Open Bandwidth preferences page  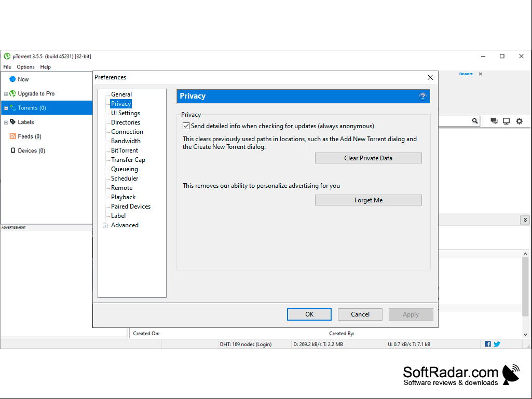point(126,141)
